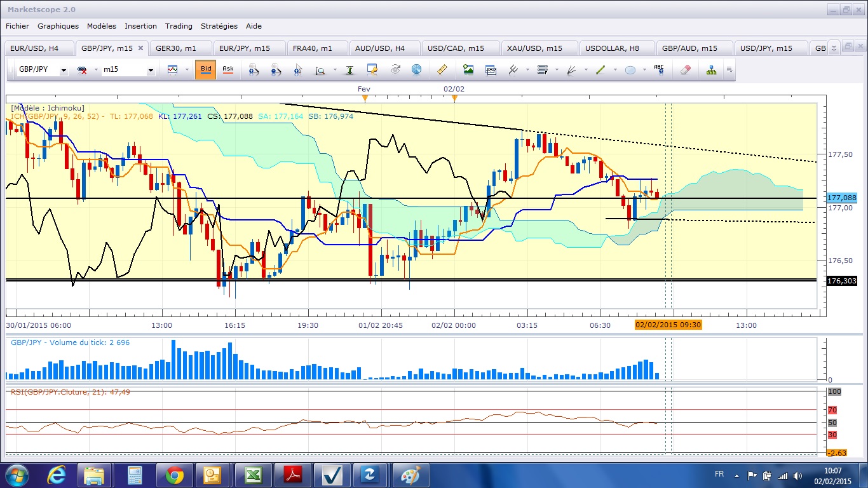Expand the hidden chart tabs overflow list

tap(834, 48)
